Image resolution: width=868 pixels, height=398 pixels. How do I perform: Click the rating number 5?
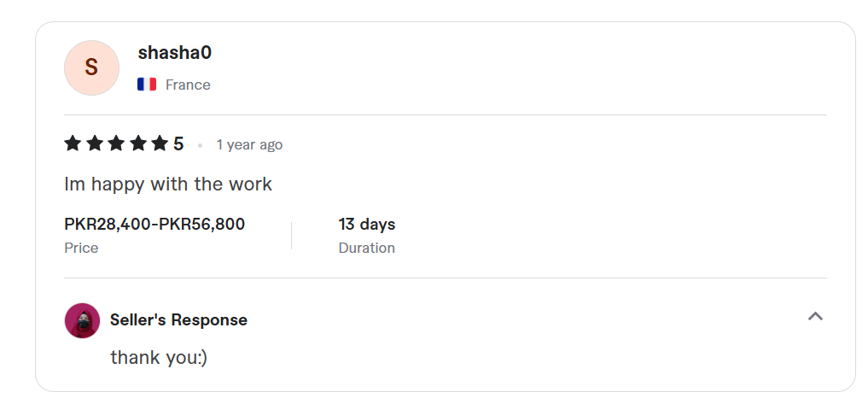tap(178, 144)
